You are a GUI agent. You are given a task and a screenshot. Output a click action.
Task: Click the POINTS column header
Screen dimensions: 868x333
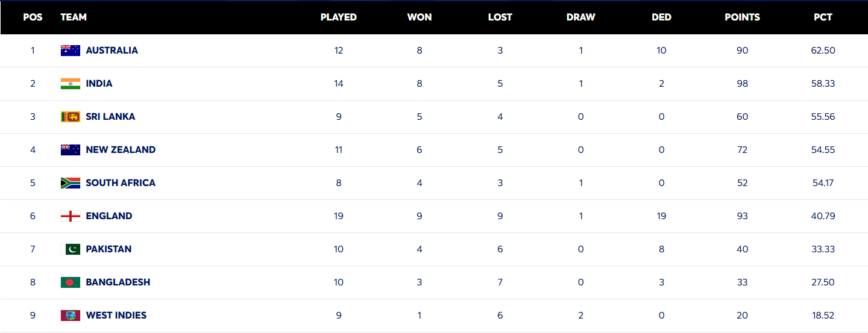coord(742,17)
